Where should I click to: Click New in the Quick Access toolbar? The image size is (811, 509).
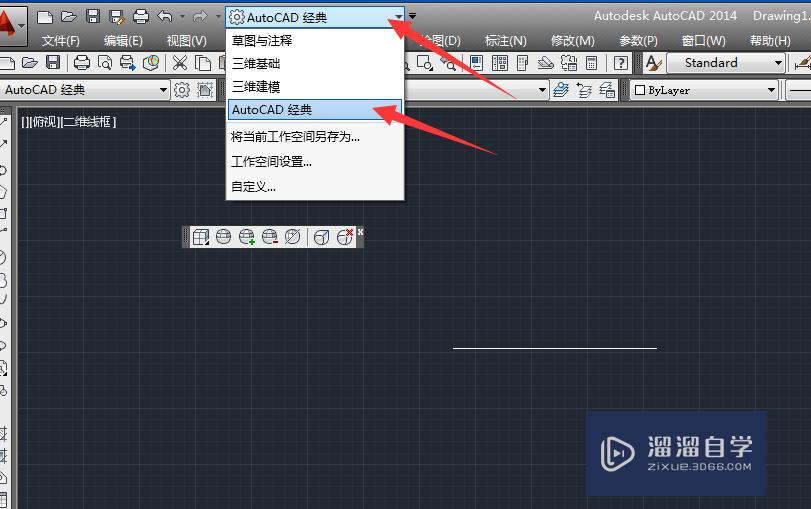pos(45,17)
